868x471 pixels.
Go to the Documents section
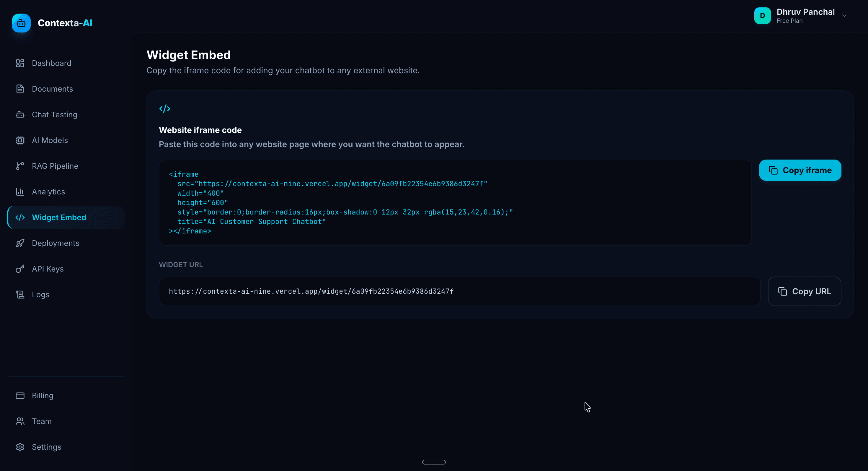pyautogui.click(x=66, y=89)
